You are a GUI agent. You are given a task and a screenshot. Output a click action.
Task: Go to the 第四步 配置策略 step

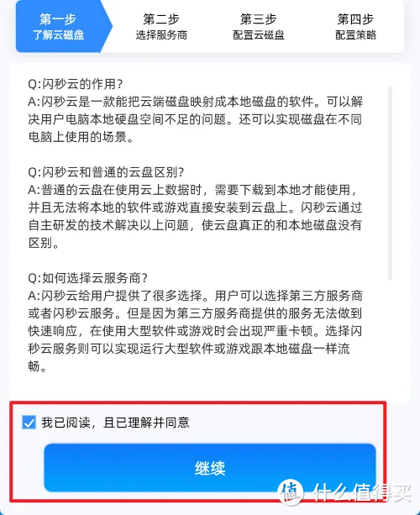coord(355,27)
